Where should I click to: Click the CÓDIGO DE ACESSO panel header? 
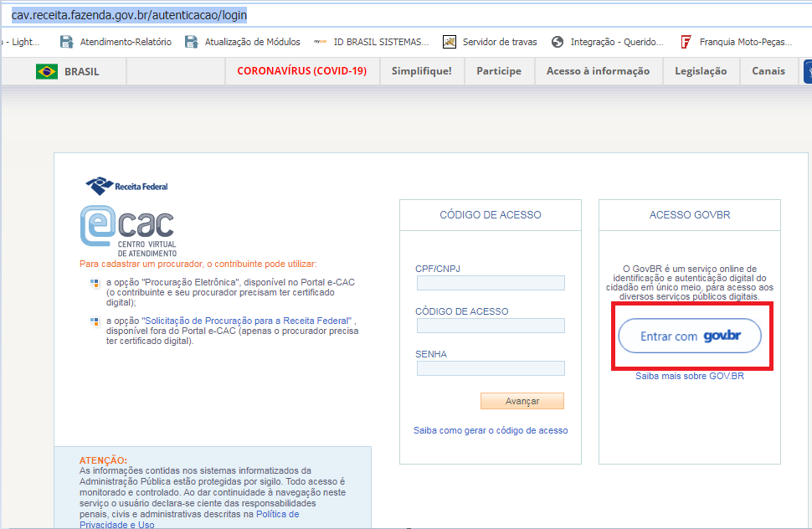tap(491, 215)
